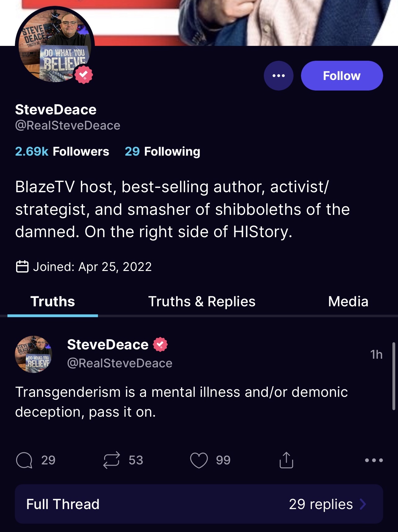The width and height of the screenshot is (398, 532).
Task: Tap the ReTruth arrows icon
Action: pos(111,460)
